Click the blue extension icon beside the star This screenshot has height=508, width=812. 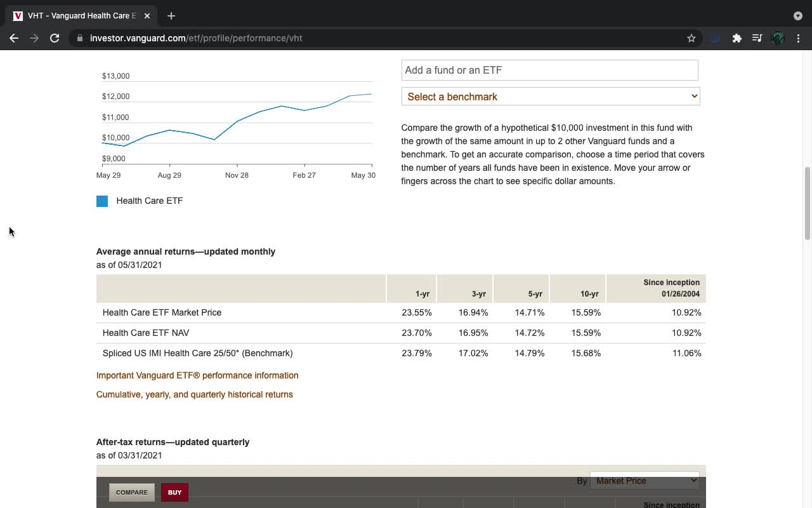point(716,38)
